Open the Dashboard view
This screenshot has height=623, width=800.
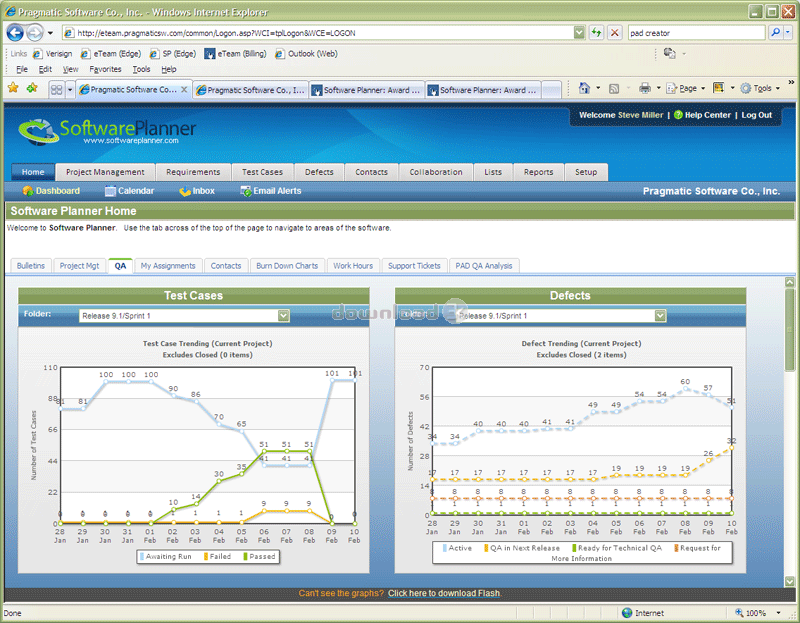51,191
